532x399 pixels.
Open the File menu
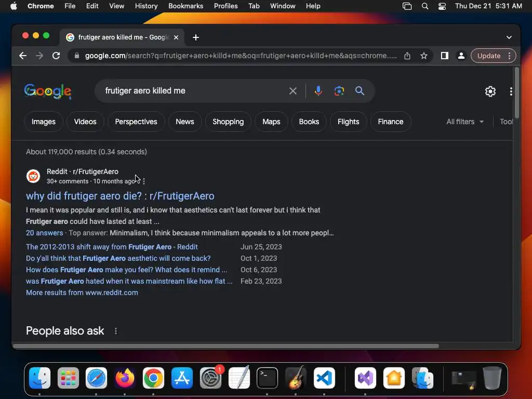70,6
